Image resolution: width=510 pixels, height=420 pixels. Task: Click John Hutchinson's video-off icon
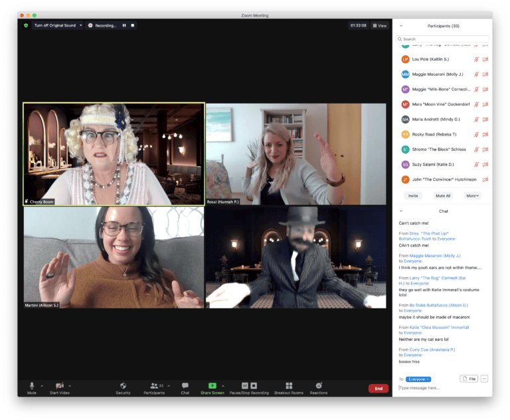tap(485, 179)
